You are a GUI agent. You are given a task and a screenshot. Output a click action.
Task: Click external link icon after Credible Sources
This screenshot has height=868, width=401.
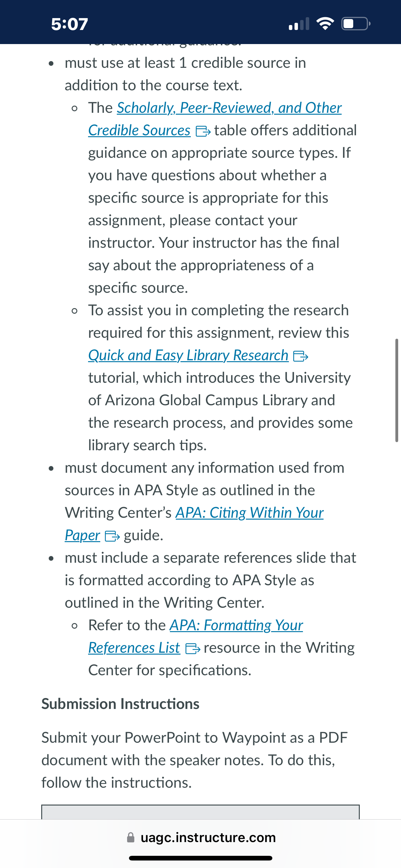point(203,131)
